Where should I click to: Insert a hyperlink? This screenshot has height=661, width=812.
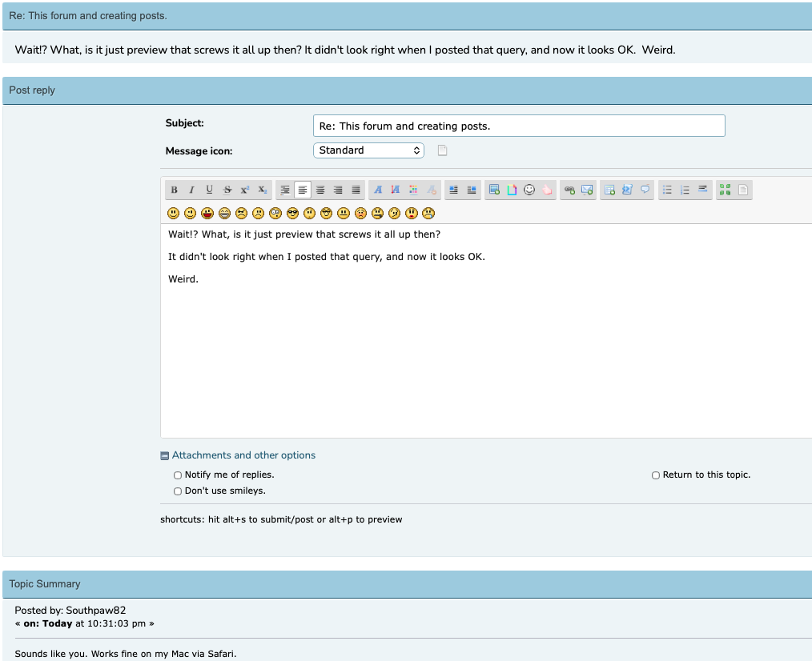pos(569,190)
